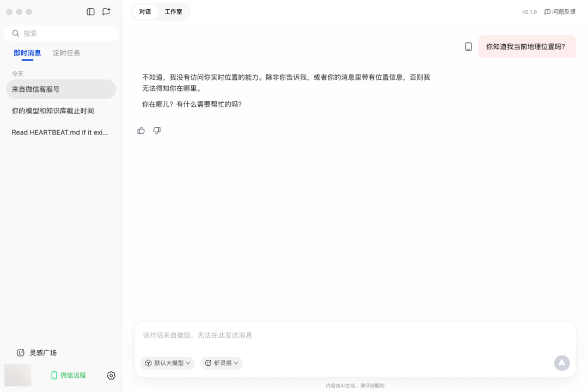The image size is (588, 392).
Task: Switch to the 工作室 tab
Action: pyautogui.click(x=174, y=12)
